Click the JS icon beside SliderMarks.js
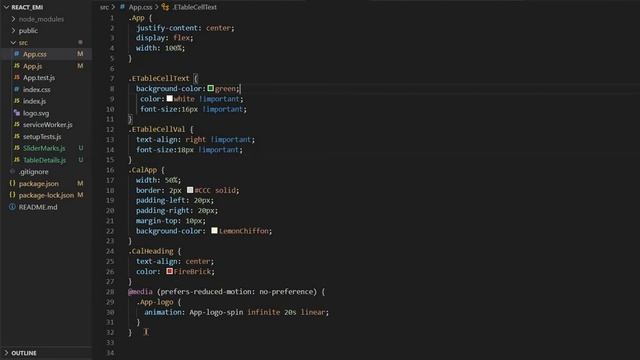The height and width of the screenshot is (360, 640). 17,148
